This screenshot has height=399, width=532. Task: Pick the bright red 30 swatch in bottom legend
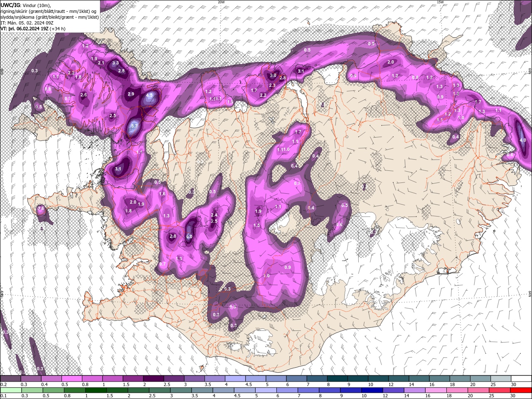pos(521,390)
